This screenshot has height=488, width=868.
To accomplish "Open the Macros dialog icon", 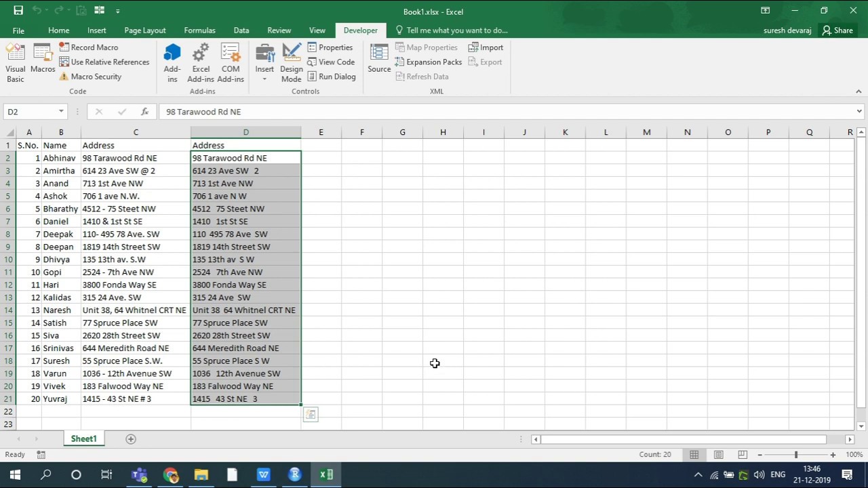I will pyautogui.click(x=43, y=59).
